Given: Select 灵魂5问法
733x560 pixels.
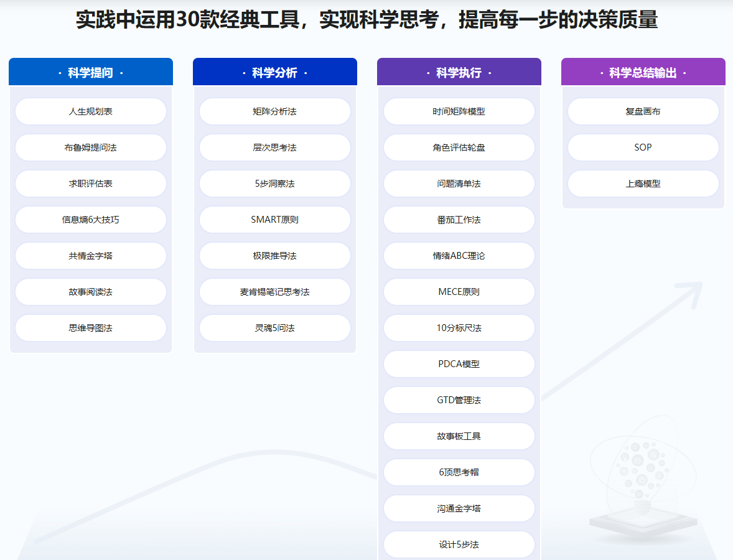Looking at the screenshot, I should click(x=275, y=328).
